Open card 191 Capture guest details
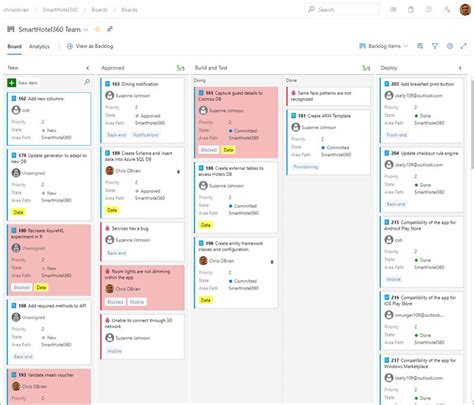474x405 pixels. click(x=231, y=96)
